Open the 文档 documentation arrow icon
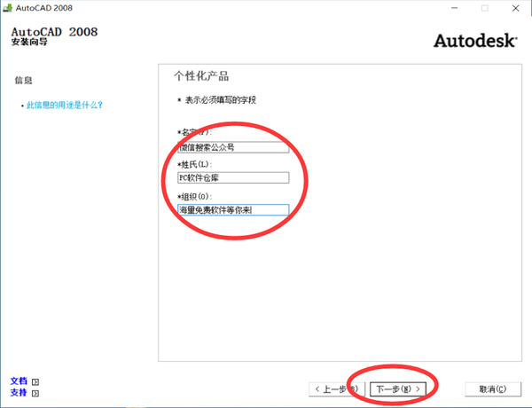 [x=35, y=382]
